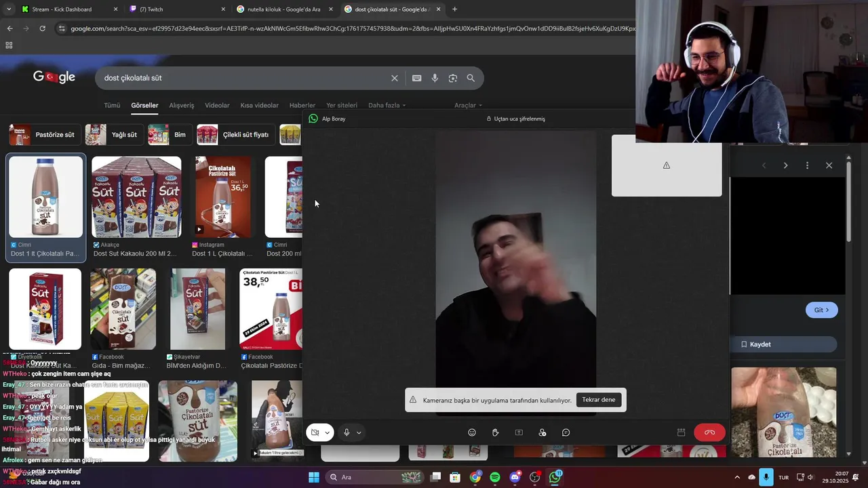Image resolution: width=868 pixels, height=488 pixels.
Task: Go to next image in preview panel
Action: click(x=785, y=165)
